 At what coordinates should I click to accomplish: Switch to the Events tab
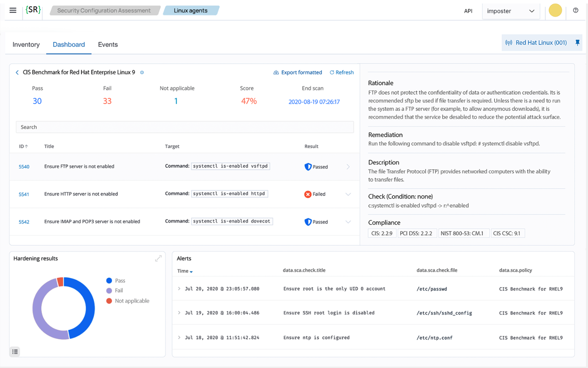point(108,45)
